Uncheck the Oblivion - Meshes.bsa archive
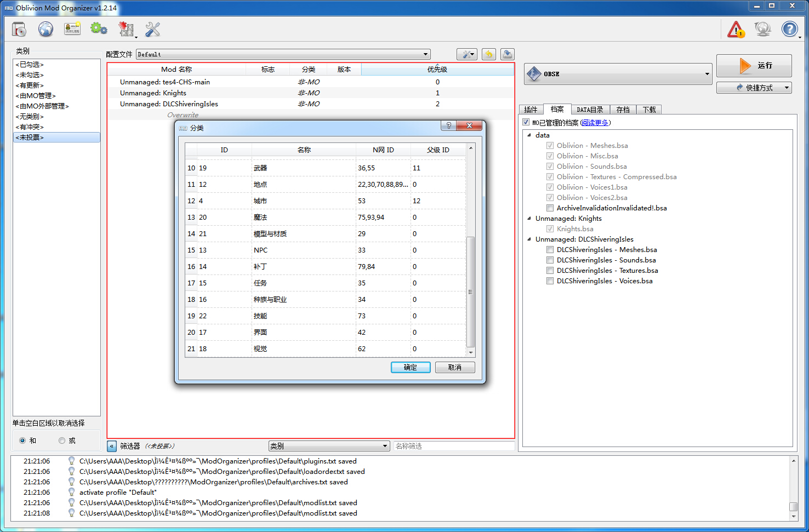Viewport: 809px width, 532px height. [550, 145]
